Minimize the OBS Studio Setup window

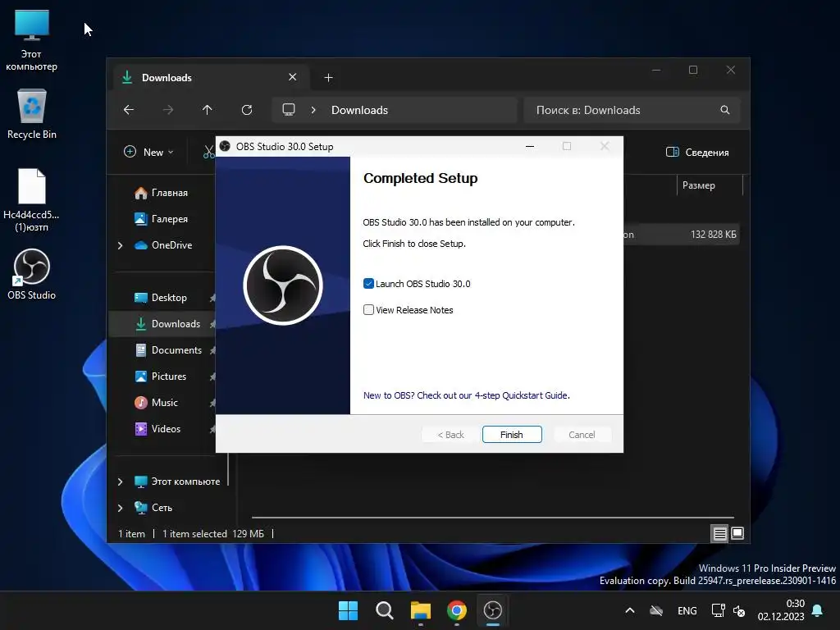[x=530, y=146]
